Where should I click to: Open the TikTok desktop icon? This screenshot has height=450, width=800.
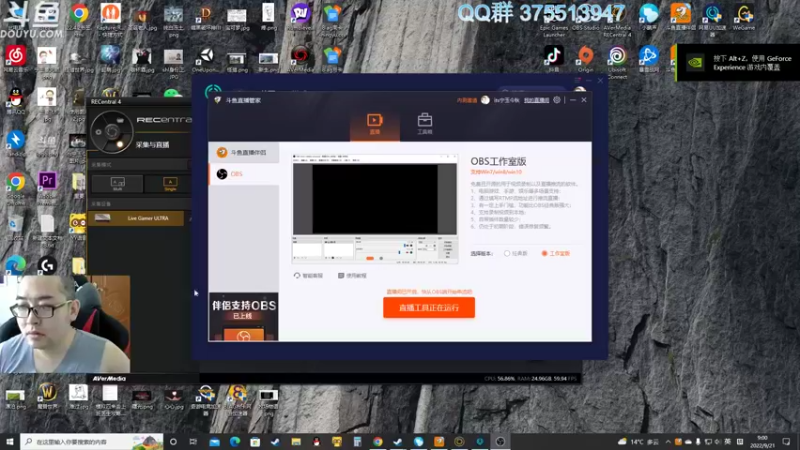click(554, 57)
